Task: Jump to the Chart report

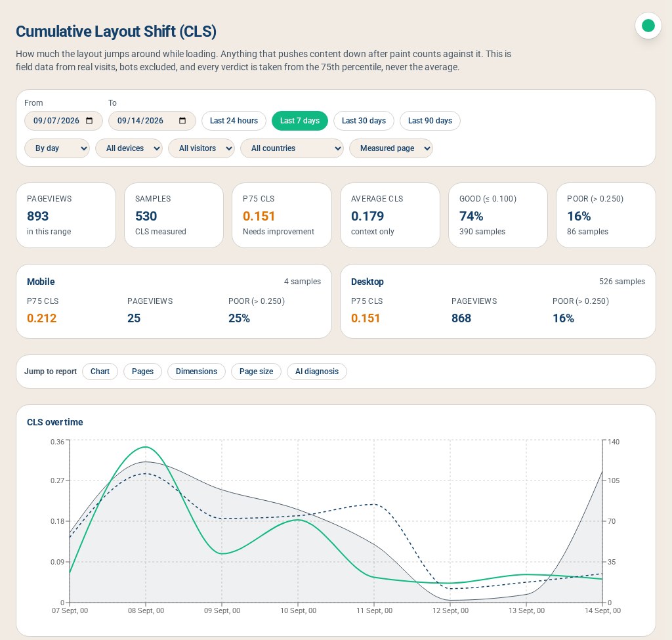Action: pos(100,372)
